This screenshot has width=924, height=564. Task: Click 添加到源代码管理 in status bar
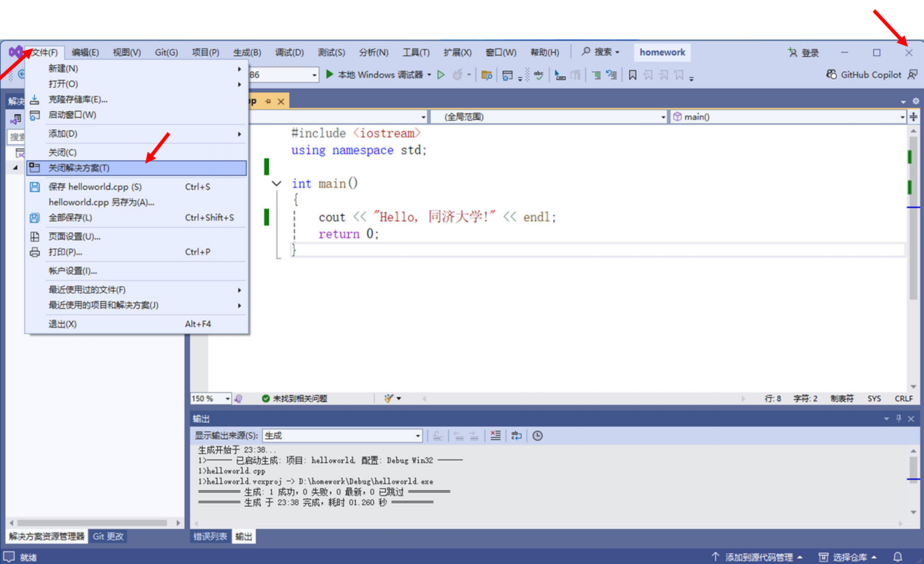(x=758, y=557)
